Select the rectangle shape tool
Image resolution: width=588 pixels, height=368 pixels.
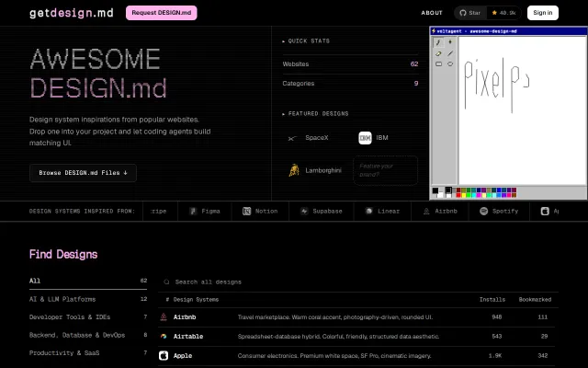point(438,64)
